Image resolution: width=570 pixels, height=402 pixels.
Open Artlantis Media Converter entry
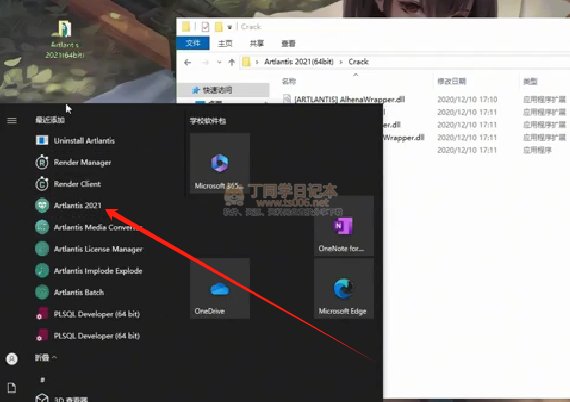point(88,227)
